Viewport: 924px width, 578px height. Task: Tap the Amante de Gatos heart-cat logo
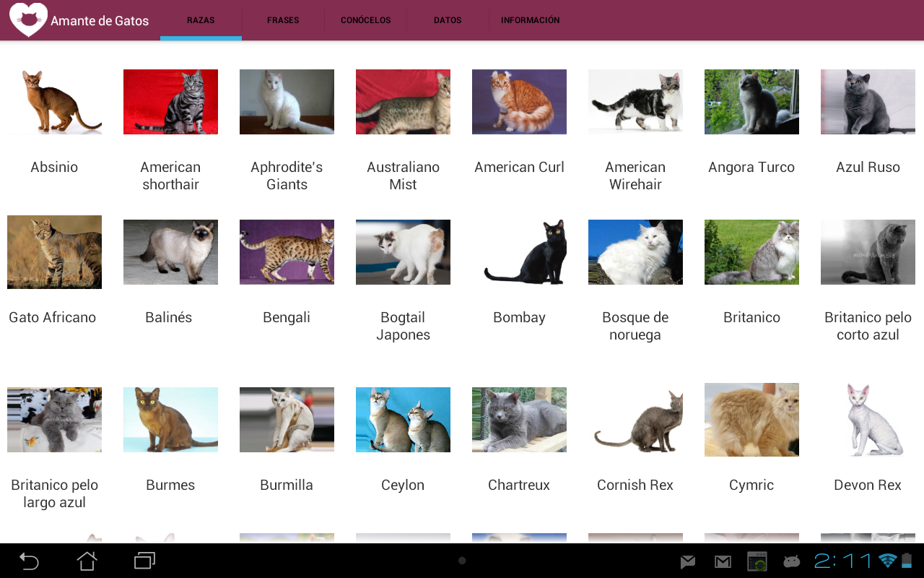(29, 20)
